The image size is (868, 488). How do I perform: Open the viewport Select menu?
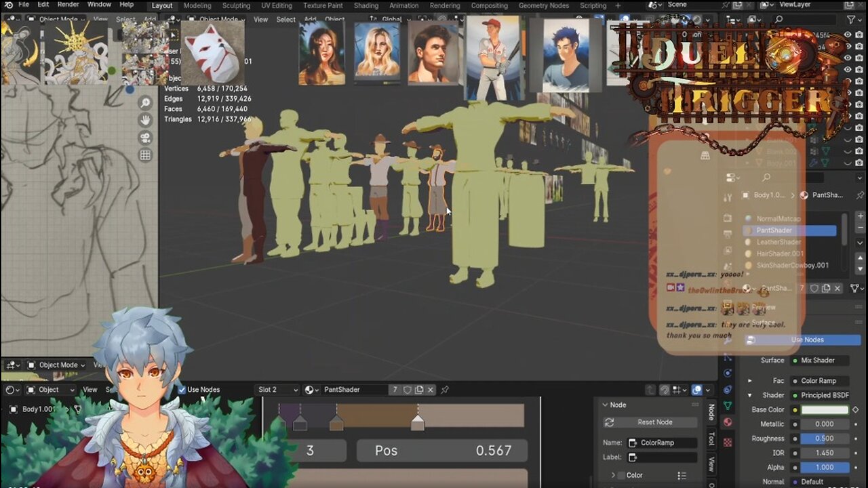click(285, 20)
